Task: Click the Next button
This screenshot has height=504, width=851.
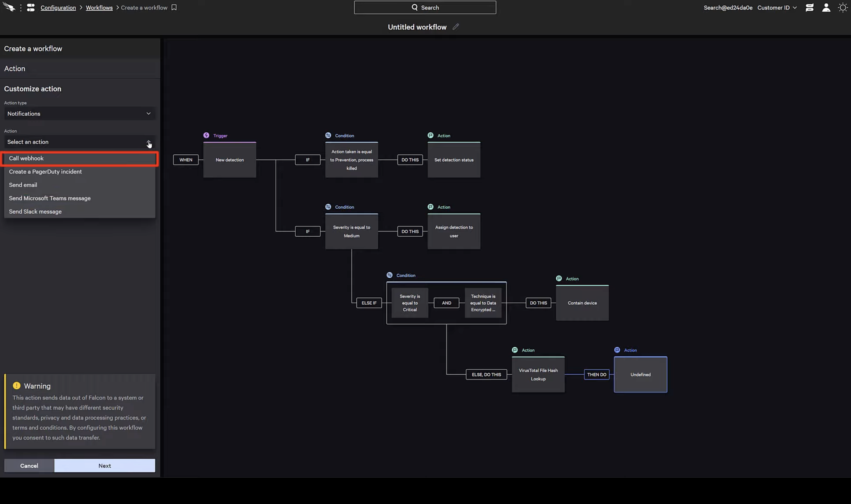Action: click(x=104, y=465)
